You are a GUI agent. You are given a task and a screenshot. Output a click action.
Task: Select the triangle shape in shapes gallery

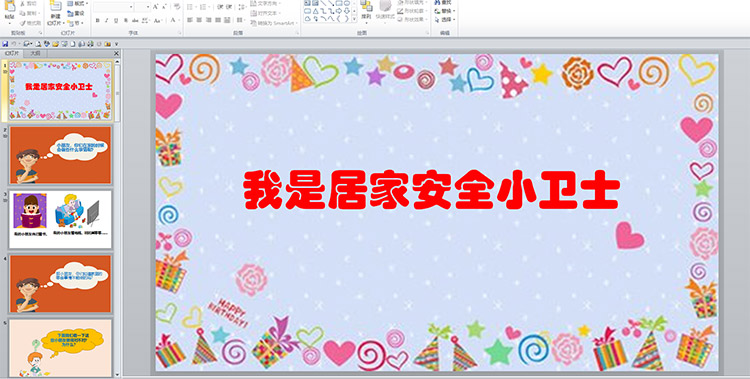click(x=316, y=11)
